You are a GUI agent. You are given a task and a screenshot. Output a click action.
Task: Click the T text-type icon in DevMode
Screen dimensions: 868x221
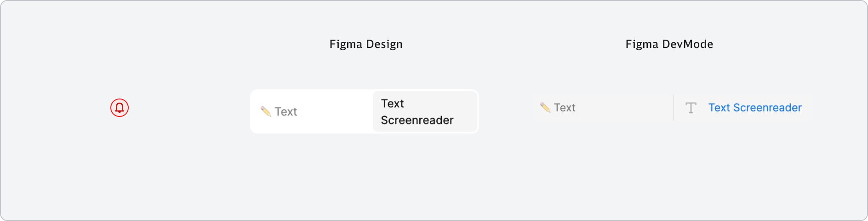[691, 108]
